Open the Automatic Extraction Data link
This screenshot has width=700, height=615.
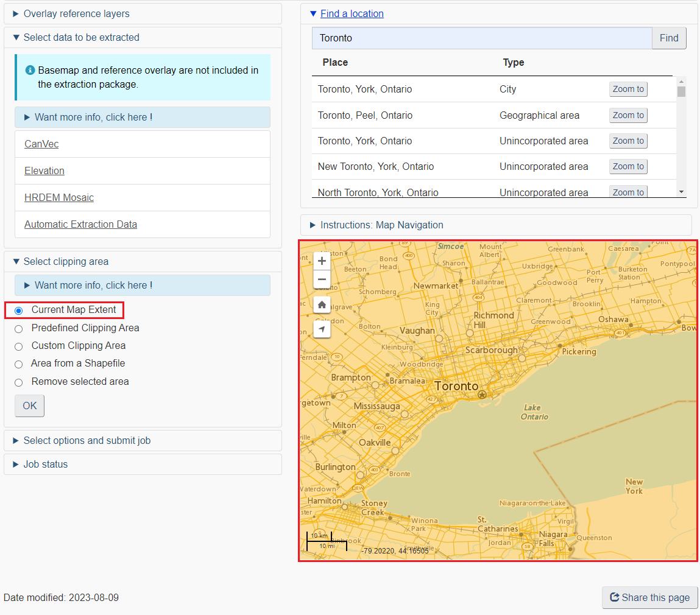(x=80, y=224)
